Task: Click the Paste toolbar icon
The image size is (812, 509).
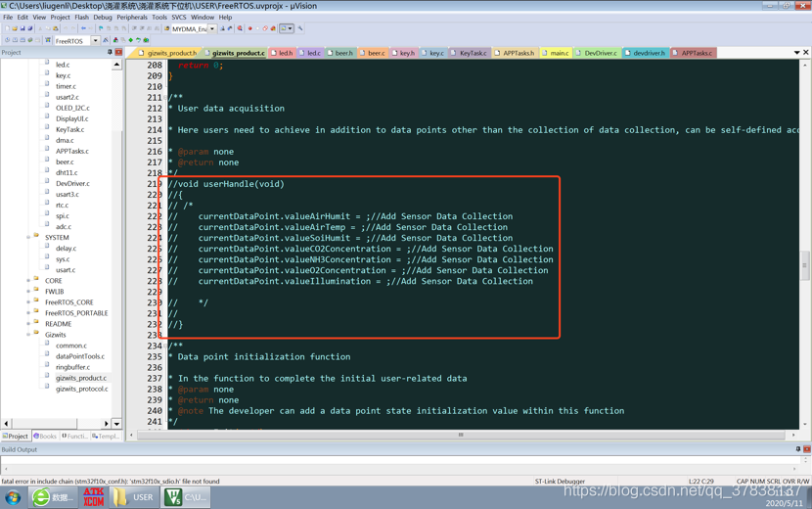Action: [56, 28]
